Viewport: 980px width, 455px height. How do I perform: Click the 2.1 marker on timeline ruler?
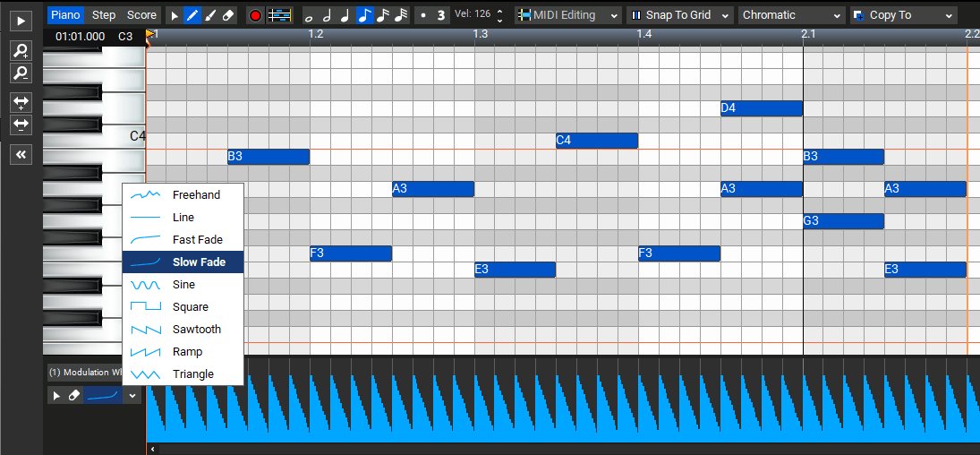pyautogui.click(x=809, y=34)
